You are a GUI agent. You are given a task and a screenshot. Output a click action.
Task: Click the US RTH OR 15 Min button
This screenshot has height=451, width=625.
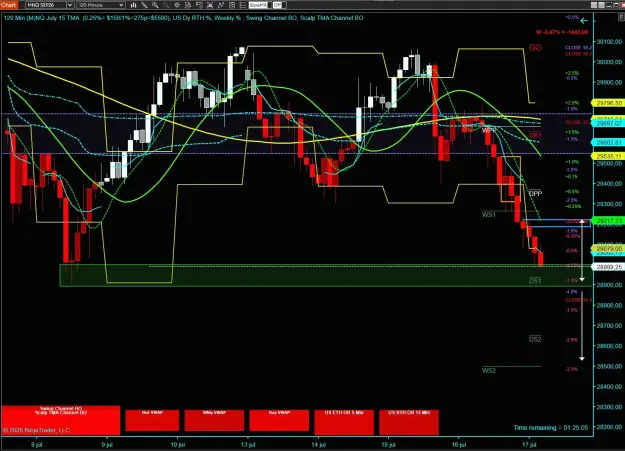[409, 422]
